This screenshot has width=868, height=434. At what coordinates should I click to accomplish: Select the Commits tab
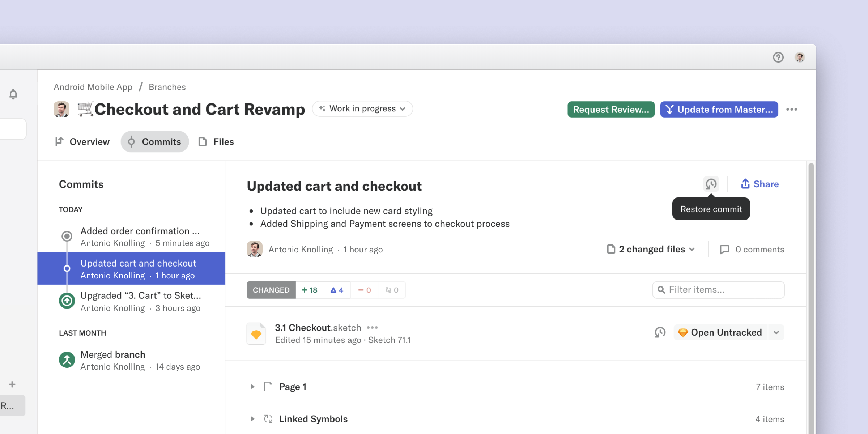point(155,142)
